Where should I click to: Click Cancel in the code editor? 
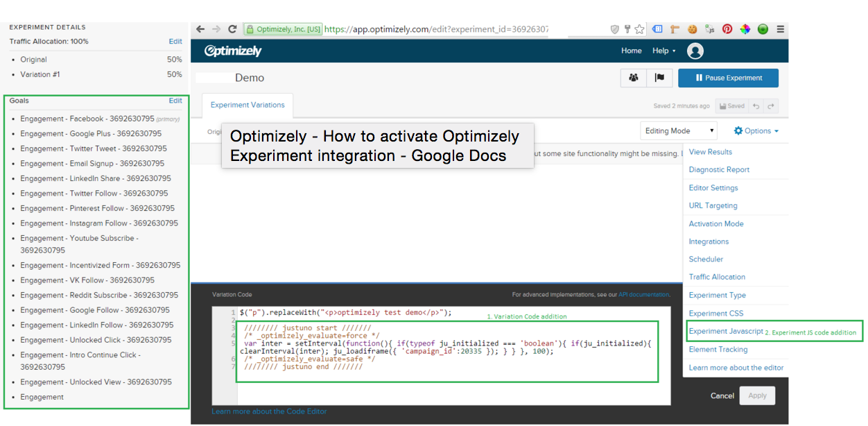722,395
